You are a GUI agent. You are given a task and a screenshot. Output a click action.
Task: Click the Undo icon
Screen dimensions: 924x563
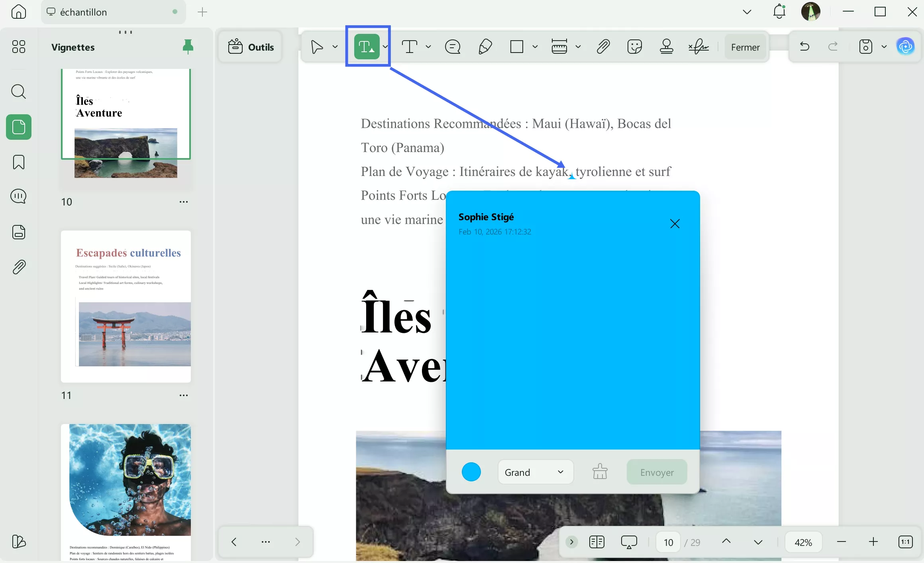(x=804, y=47)
